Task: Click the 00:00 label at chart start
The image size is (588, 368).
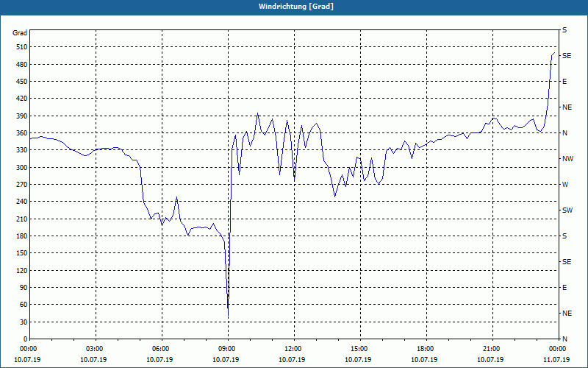Action: pyautogui.click(x=27, y=349)
